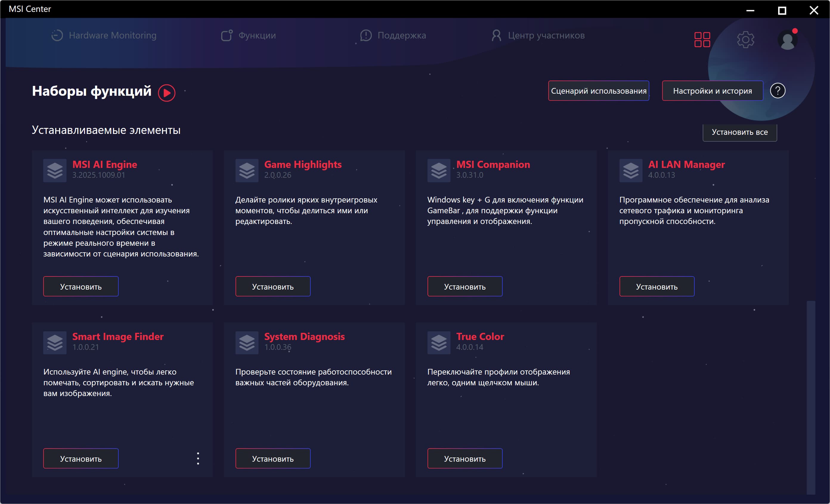Install MSI Companion with its Установить button
Image resolution: width=830 pixels, height=504 pixels.
(464, 286)
